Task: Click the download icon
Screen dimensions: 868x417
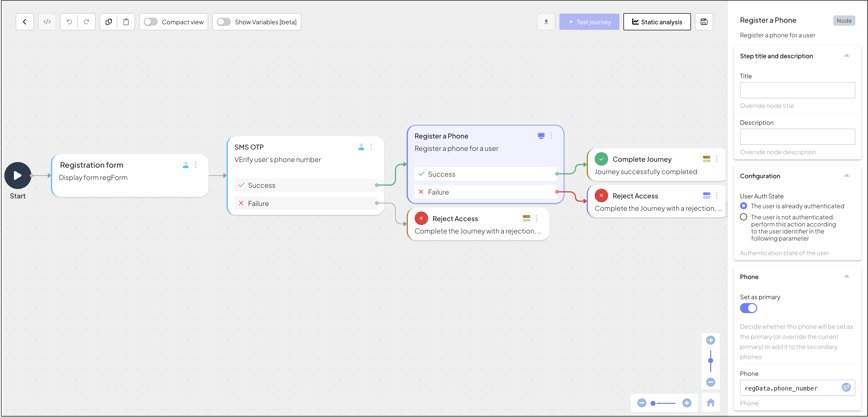Action: tap(546, 22)
